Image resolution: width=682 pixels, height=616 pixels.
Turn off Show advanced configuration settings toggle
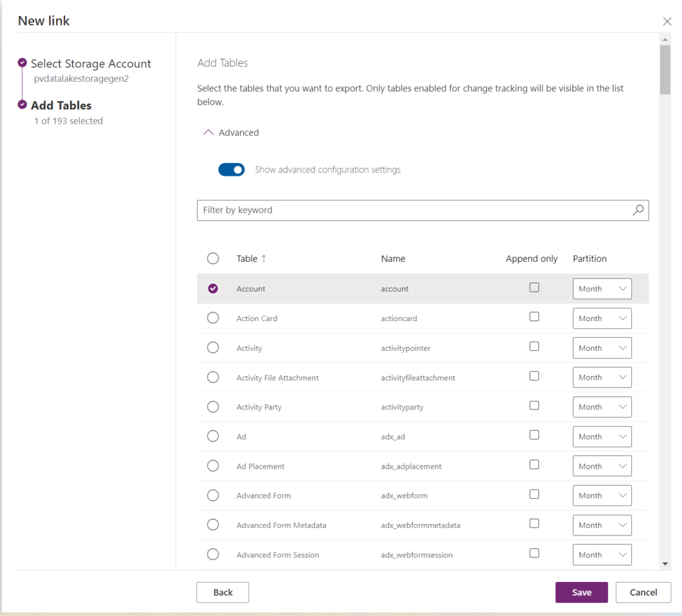point(231,170)
